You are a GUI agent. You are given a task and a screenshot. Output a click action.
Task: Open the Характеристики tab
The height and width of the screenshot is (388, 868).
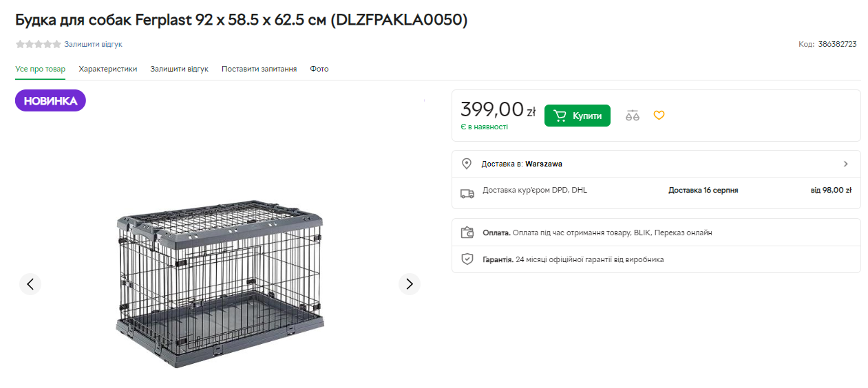108,69
